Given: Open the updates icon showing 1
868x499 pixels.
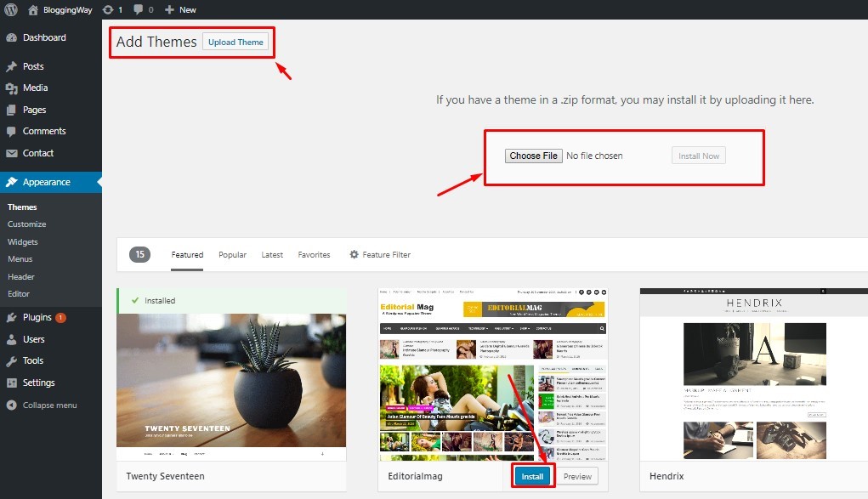Looking at the screenshot, I should 108,9.
